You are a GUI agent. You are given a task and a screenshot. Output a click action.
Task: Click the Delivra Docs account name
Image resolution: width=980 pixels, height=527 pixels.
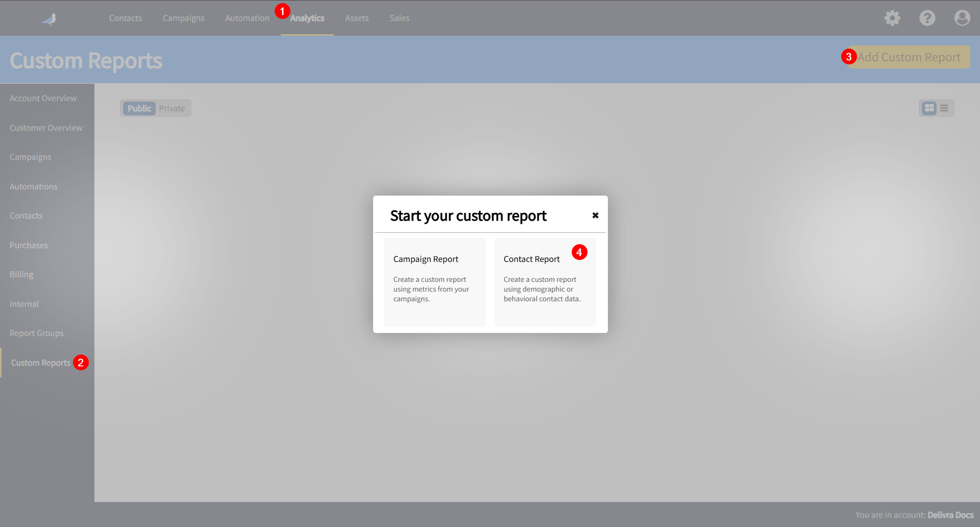[x=950, y=515]
